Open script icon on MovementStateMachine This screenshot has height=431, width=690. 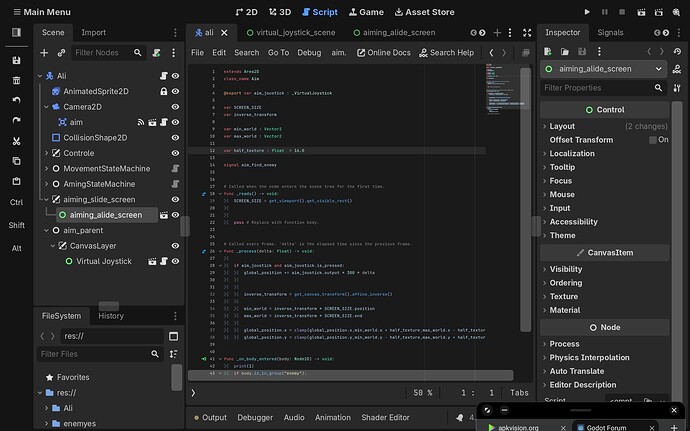[x=175, y=168]
